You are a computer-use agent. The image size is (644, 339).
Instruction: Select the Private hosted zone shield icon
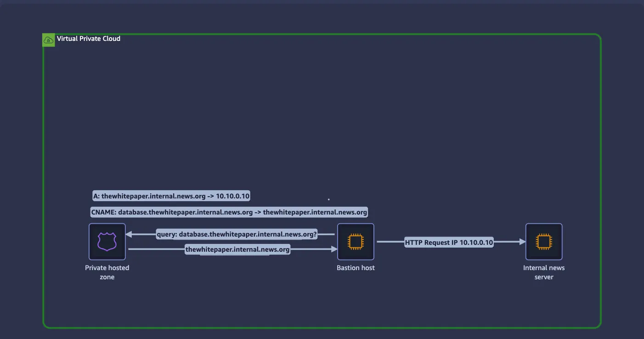coord(107,242)
